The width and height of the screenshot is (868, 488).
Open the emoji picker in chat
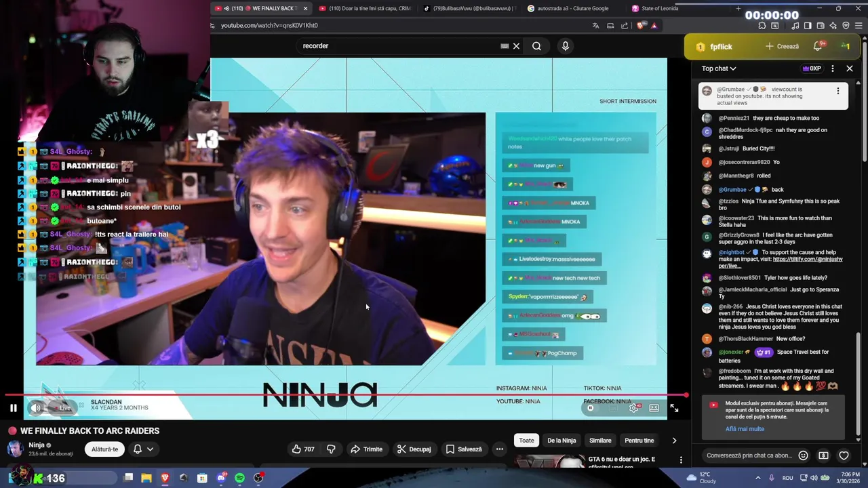coord(804,455)
